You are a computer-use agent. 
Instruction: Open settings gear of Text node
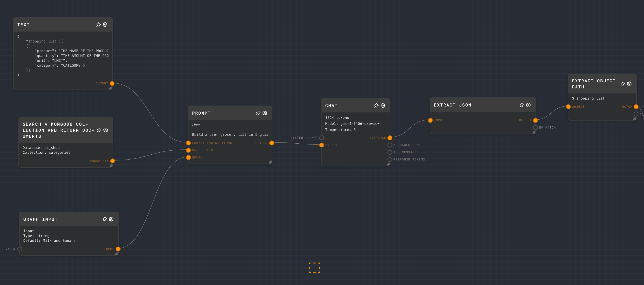pos(105,24)
